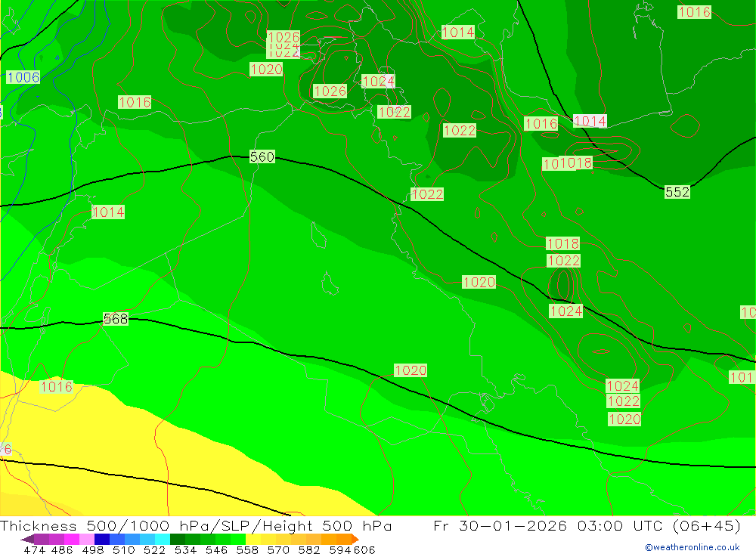
Task: Click the 568 height contour label
Action: [116, 319]
